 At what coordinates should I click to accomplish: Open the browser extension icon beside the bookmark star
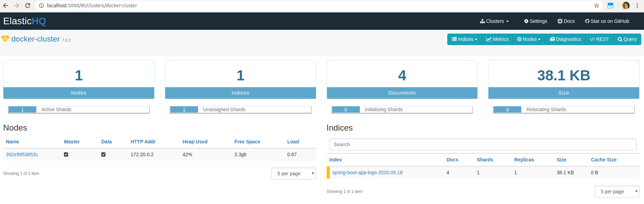(x=610, y=6)
